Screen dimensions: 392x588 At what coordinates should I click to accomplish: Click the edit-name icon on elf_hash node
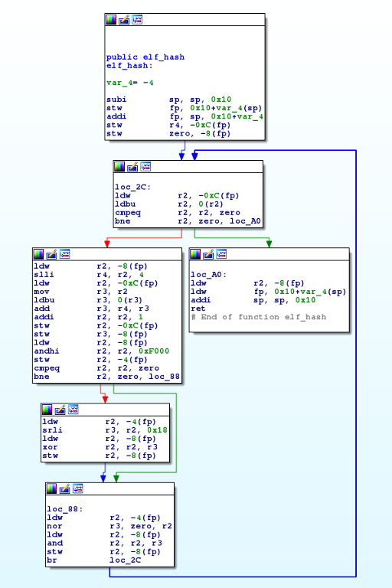click(x=124, y=19)
